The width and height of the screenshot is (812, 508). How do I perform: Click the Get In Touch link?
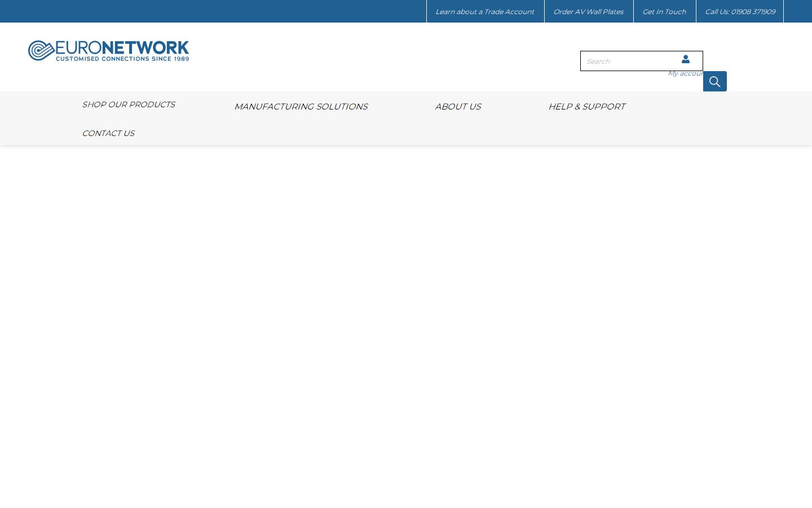pyautogui.click(x=664, y=11)
